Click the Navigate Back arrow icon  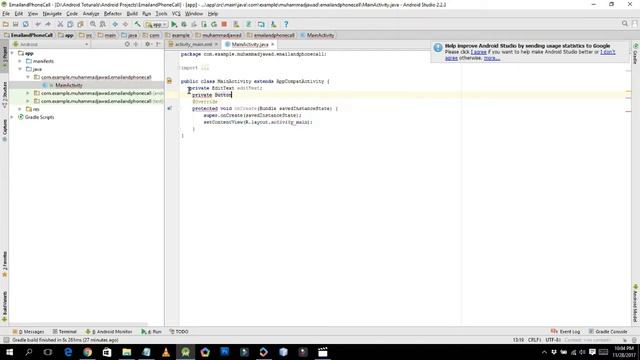pyautogui.click(x=115, y=24)
